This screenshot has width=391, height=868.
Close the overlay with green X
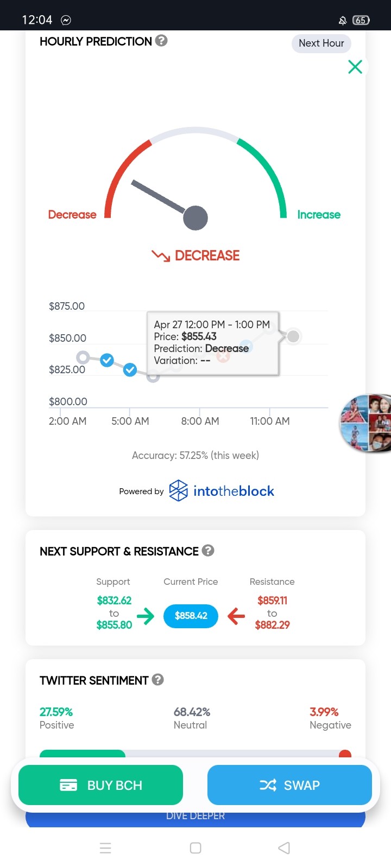[x=355, y=67]
